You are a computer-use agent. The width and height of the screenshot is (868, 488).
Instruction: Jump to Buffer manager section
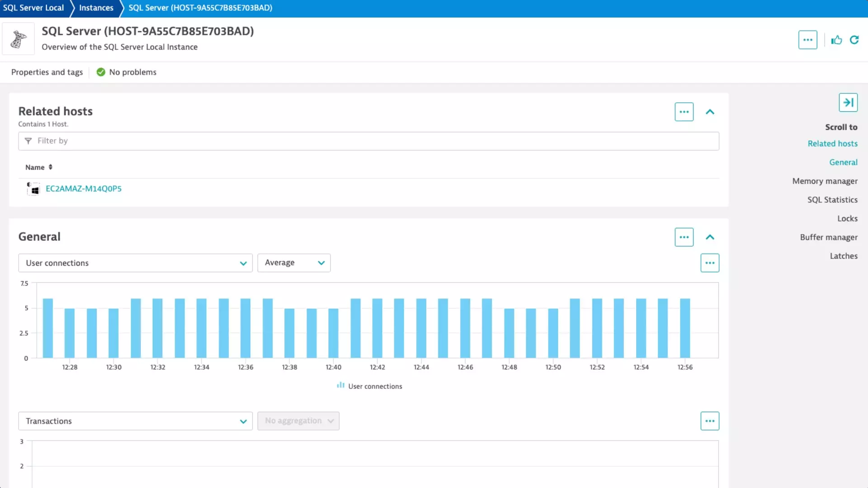[x=829, y=237]
